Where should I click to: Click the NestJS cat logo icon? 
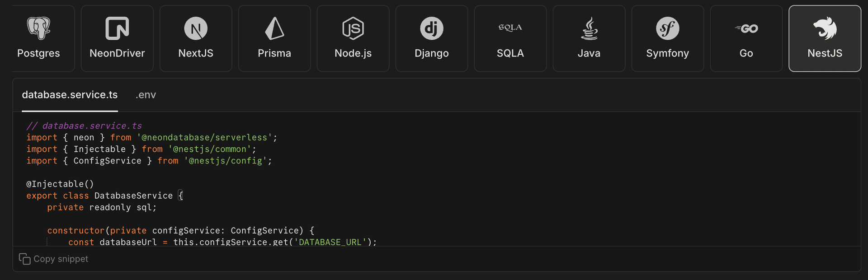click(x=825, y=28)
